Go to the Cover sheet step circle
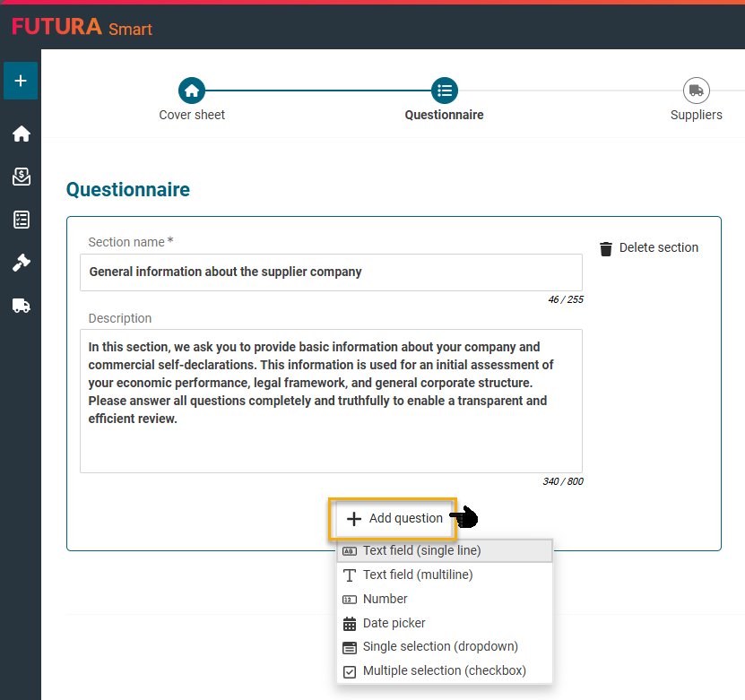Image resolution: width=745 pixels, height=700 pixels. click(192, 91)
